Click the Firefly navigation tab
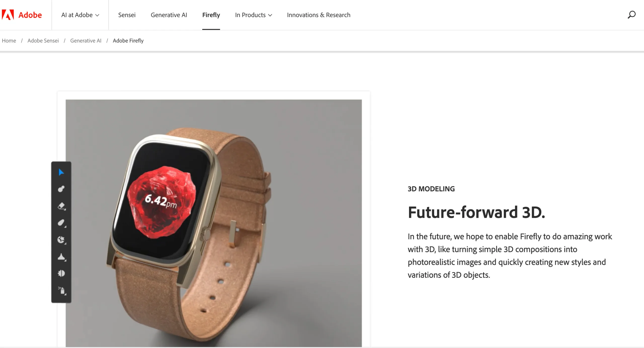Viewport: 644px width, 348px height. pyautogui.click(x=211, y=15)
